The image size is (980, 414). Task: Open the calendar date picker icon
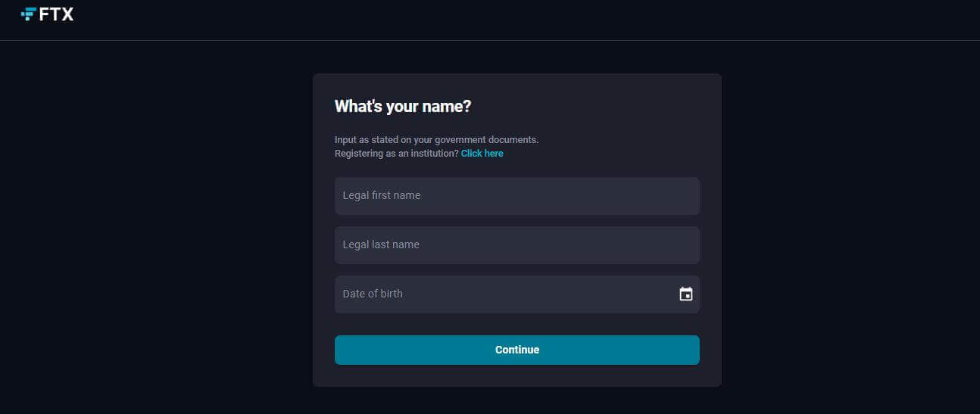coord(685,294)
